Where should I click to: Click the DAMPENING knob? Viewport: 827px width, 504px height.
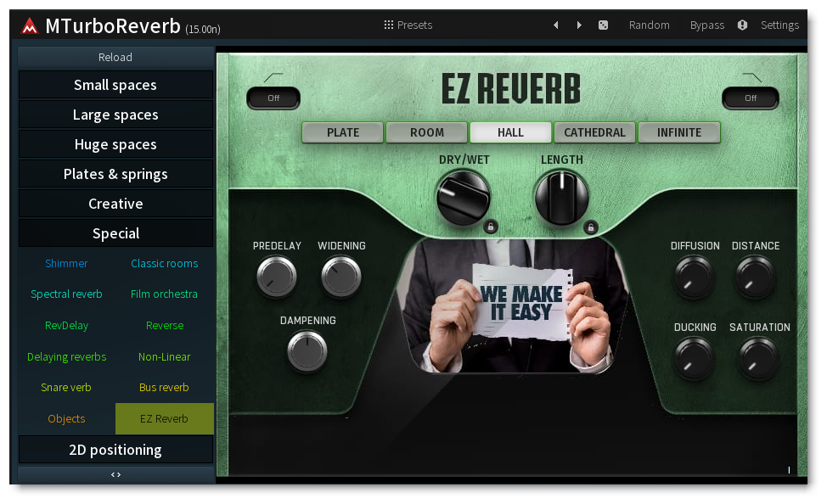(x=307, y=351)
